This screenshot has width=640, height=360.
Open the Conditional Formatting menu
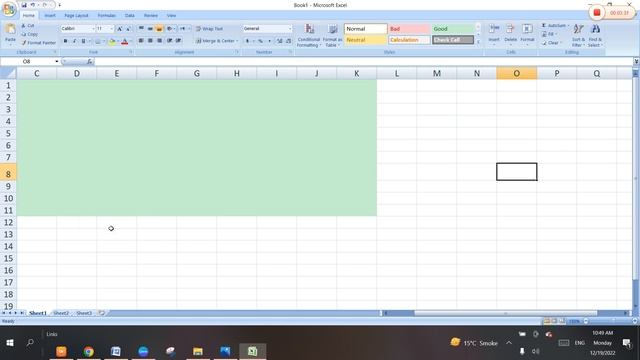click(309, 35)
